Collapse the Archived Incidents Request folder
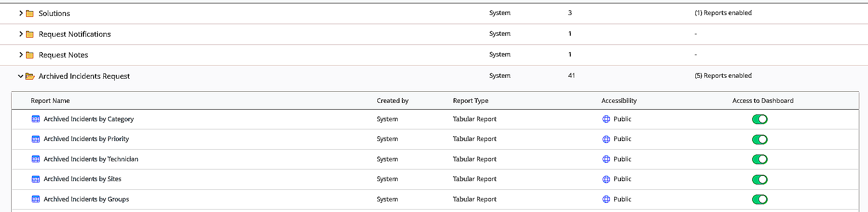Viewport: 868px width, 212px height. 20,76
